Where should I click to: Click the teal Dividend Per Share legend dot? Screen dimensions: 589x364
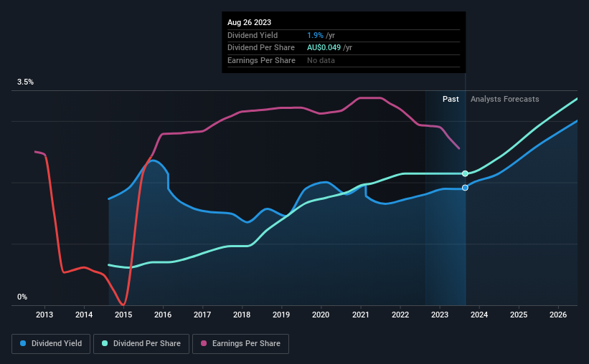point(105,343)
